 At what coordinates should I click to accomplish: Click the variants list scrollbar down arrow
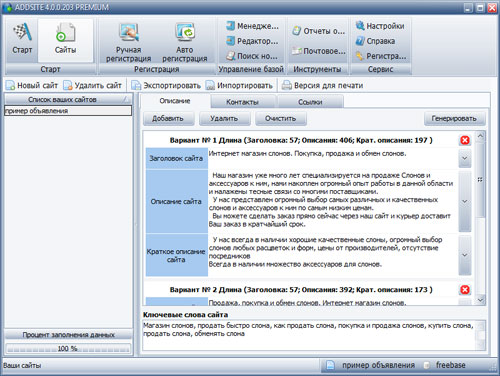(480, 300)
